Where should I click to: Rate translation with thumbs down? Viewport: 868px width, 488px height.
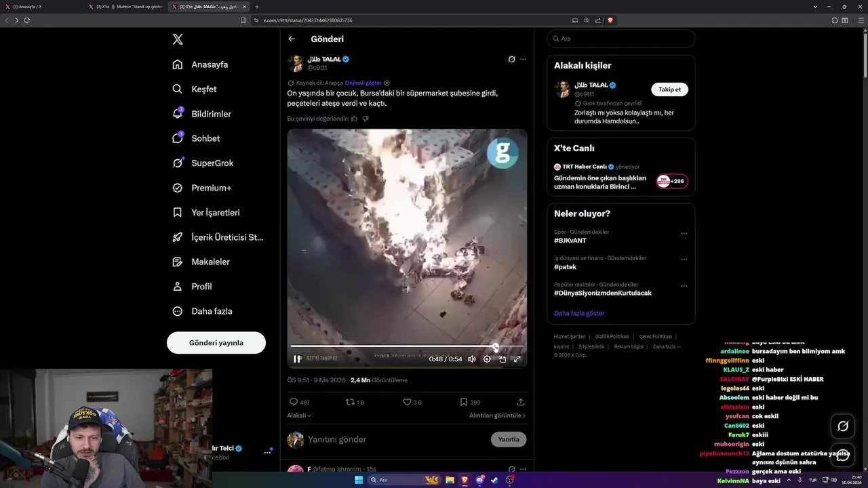[366, 119]
